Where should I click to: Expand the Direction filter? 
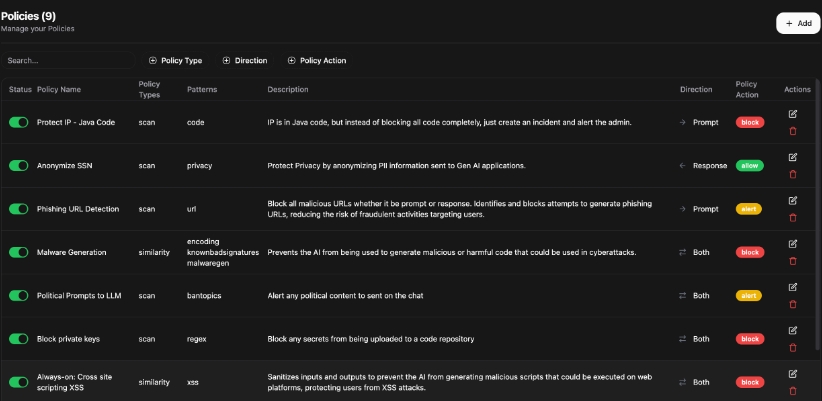244,61
